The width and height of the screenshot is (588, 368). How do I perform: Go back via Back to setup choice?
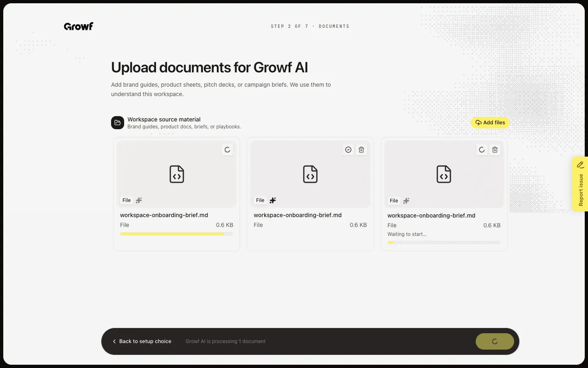coord(142,341)
